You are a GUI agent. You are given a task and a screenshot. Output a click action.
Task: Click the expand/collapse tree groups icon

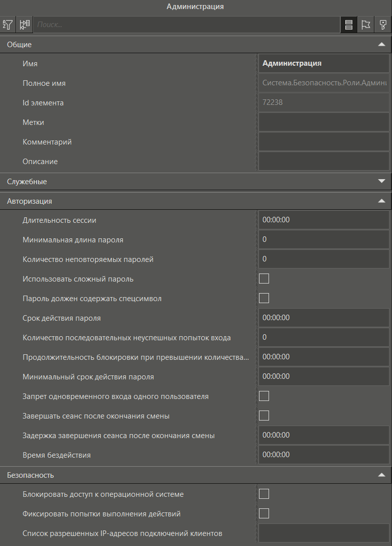[x=25, y=25]
